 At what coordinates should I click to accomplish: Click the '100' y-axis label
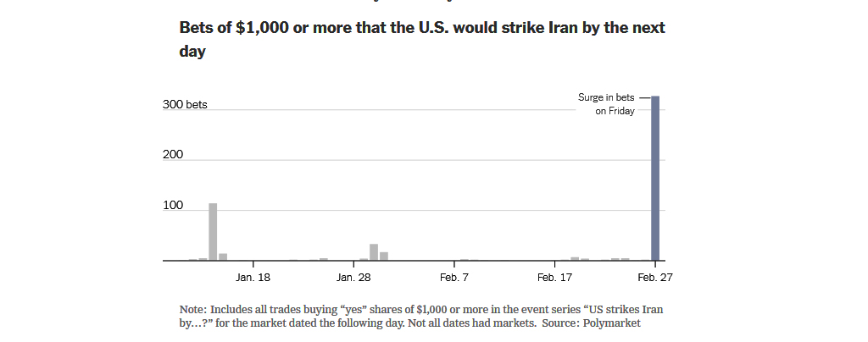[173, 206]
